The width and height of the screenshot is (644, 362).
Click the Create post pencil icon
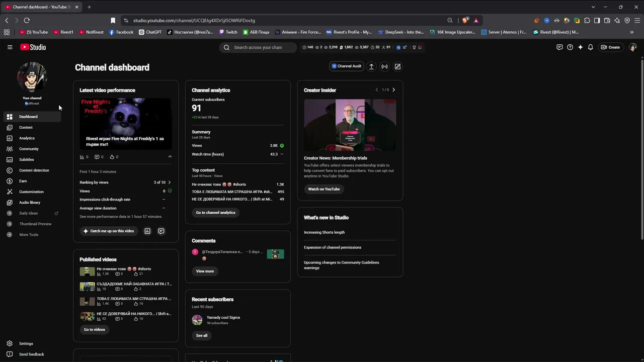click(397, 66)
